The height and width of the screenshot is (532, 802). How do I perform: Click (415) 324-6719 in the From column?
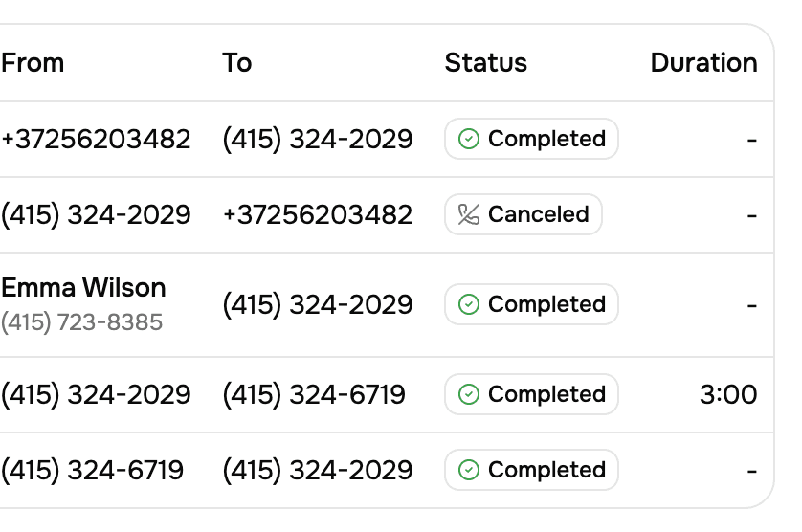pyautogui.click(x=92, y=470)
